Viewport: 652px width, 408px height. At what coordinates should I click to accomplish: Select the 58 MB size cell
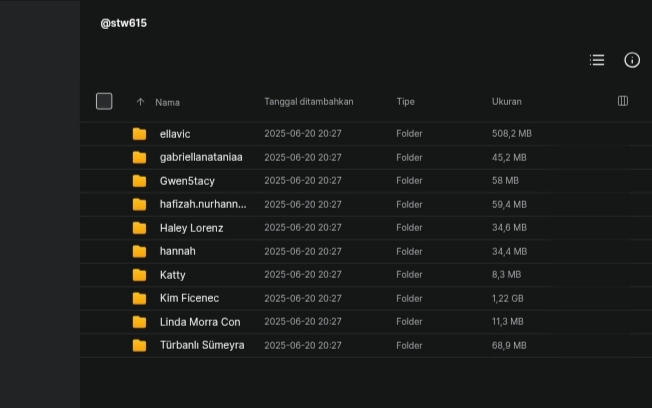point(505,181)
